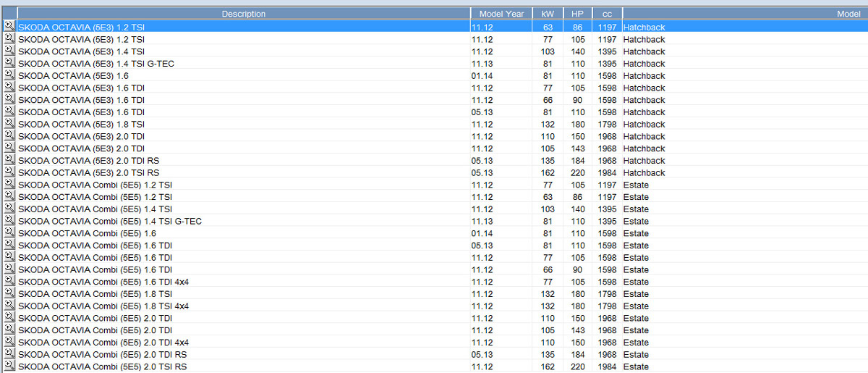Click the magnifier icon next to Octavia (5E3) 2.0 TDI RS
The image size is (868, 373).
tap(9, 160)
